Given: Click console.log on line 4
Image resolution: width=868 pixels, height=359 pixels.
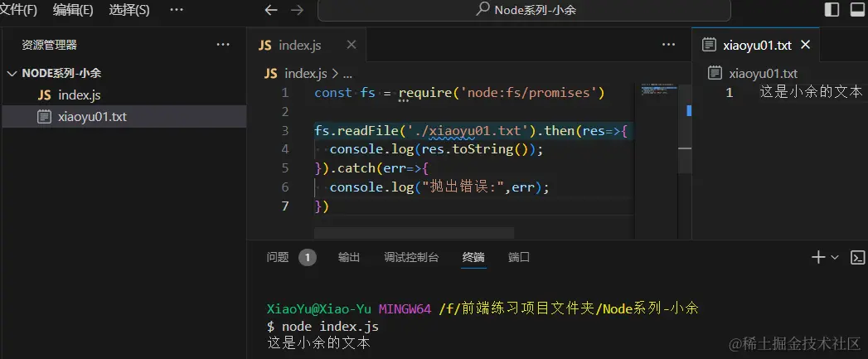Looking at the screenshot, I should click(371, 149).
